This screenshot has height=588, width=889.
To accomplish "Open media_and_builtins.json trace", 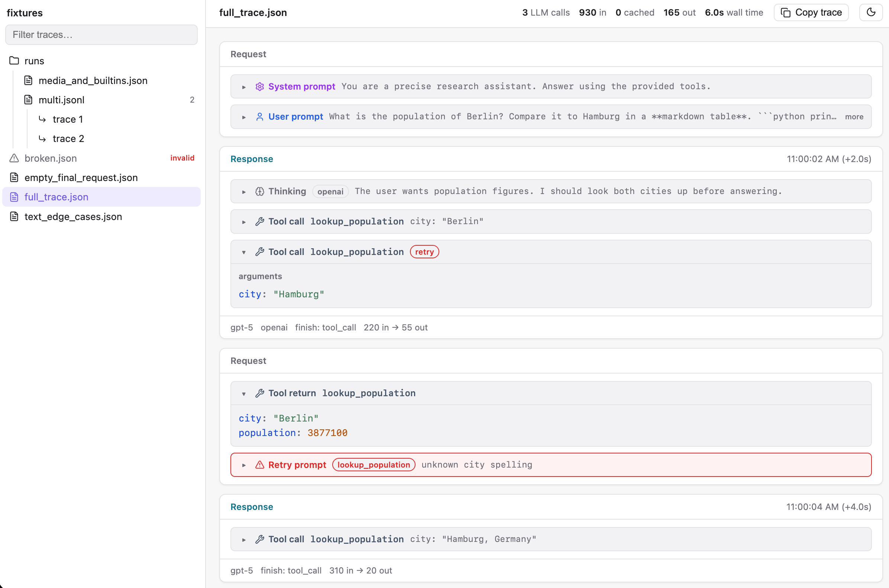I will pyautogui.click(x=101, y=80).
